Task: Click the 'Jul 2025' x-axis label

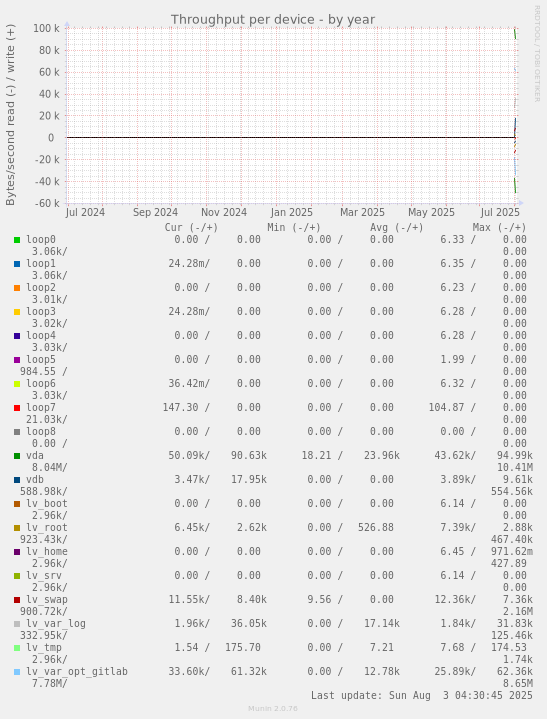Action: coord(500,213)
